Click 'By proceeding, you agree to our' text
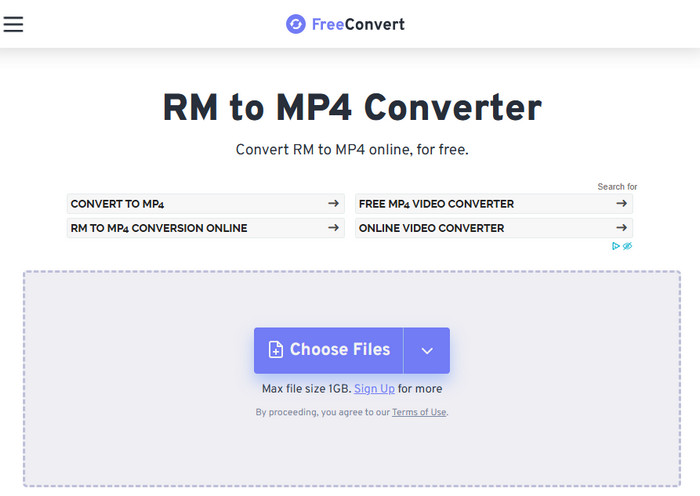This screenshot has height=496, width=700. point(322,412)
